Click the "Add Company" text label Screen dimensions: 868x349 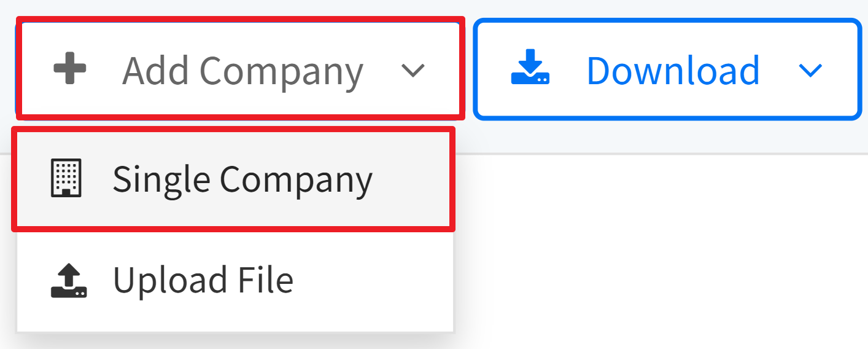pos(242,70)
